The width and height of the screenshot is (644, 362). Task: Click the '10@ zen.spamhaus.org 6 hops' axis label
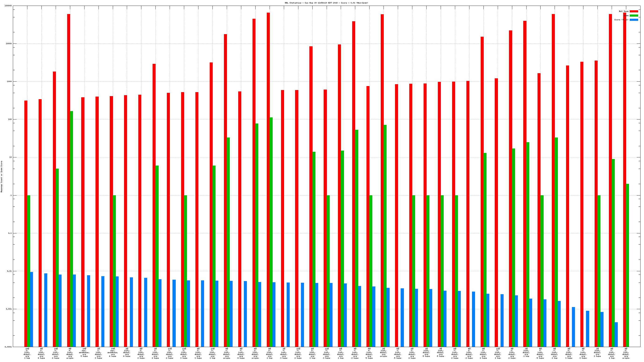113,352
